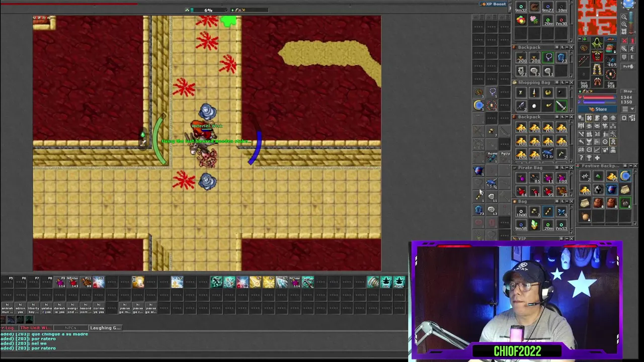The height and width of the screenshot is (362, 644).
Task: Switch to The Unit Wi... chat tab
Action: 36,328
